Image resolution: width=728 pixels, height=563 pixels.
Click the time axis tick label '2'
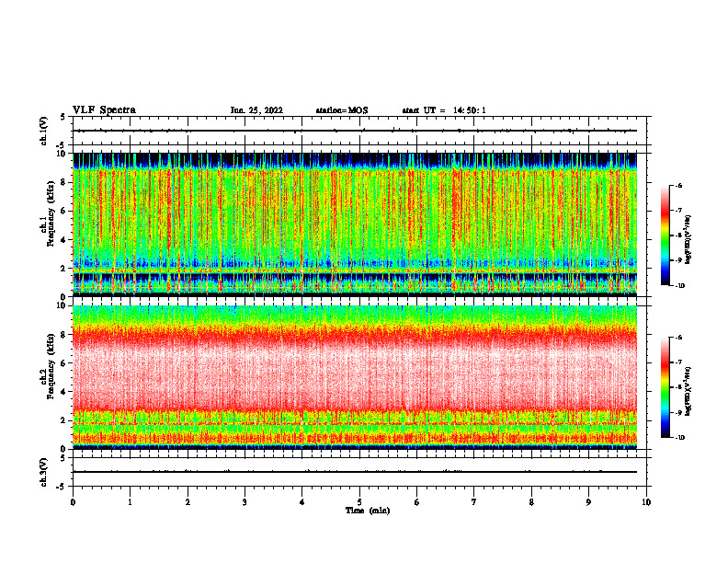188,502
